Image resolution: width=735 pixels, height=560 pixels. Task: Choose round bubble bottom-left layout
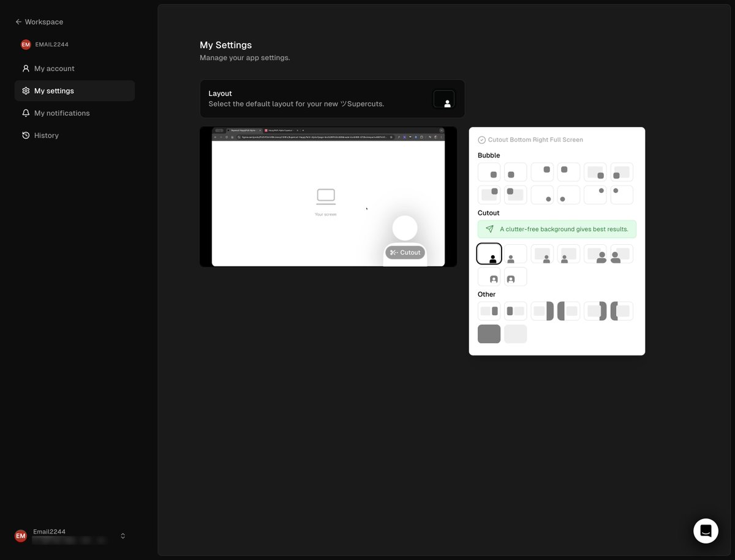pos(568,195)
